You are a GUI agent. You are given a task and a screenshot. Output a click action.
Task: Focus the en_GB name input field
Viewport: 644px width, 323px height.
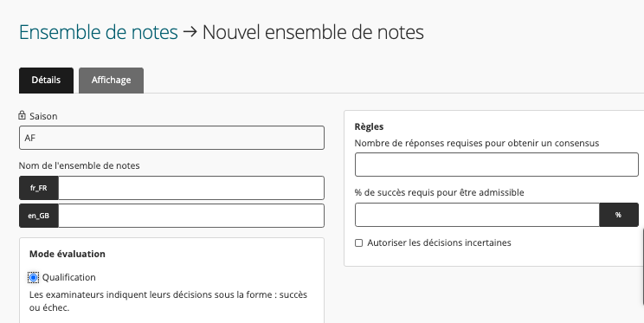(x=191, y=216)
